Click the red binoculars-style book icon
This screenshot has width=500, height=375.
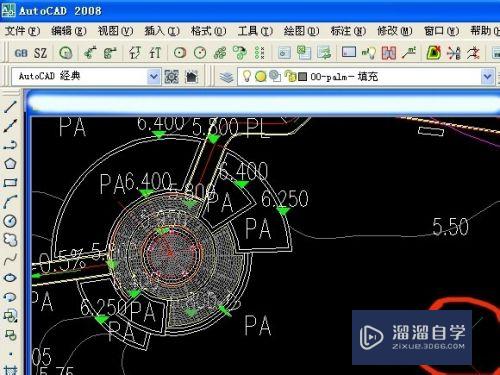389,53
